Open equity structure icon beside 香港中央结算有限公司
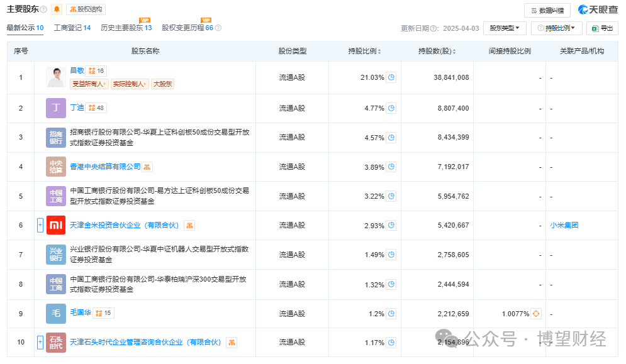626x364 pixels. click(148, 167)
